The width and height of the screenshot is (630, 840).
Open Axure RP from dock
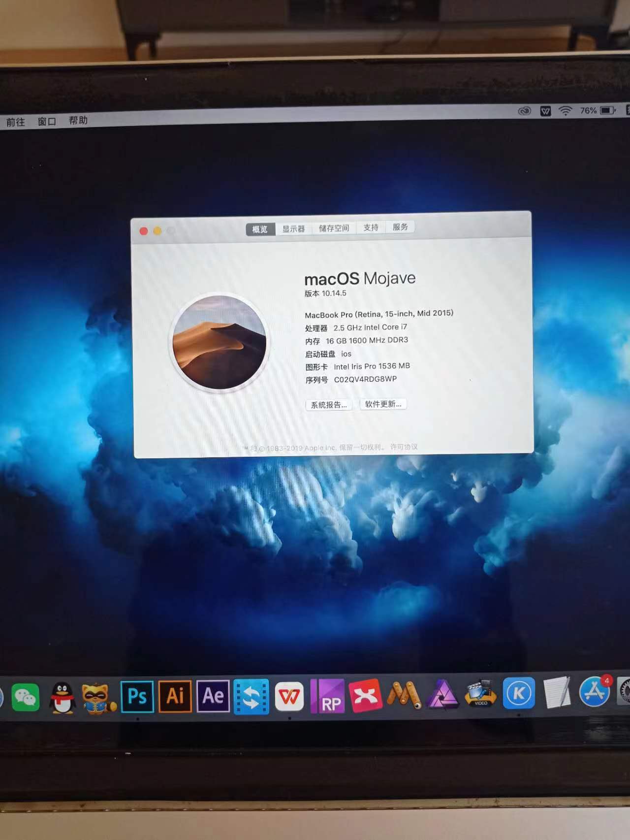pyautogui.click(x=327, y=696)
